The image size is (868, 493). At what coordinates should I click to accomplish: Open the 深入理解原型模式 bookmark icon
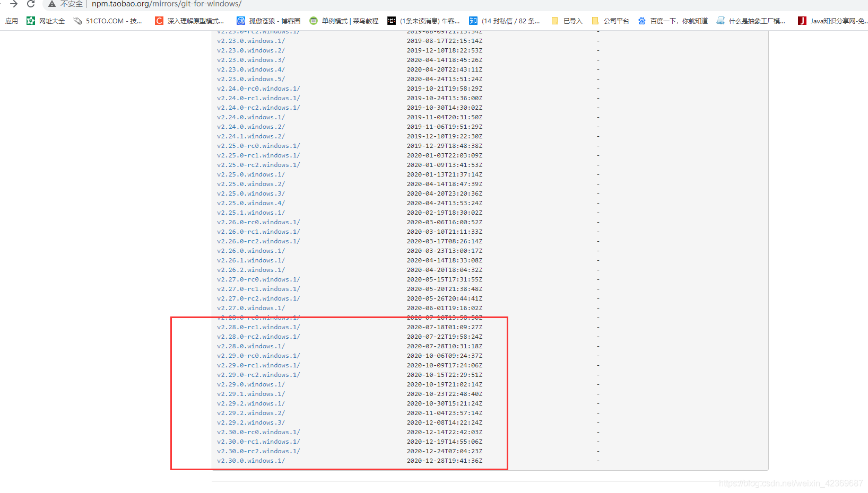pyautogui.click(x=159, y=21)
